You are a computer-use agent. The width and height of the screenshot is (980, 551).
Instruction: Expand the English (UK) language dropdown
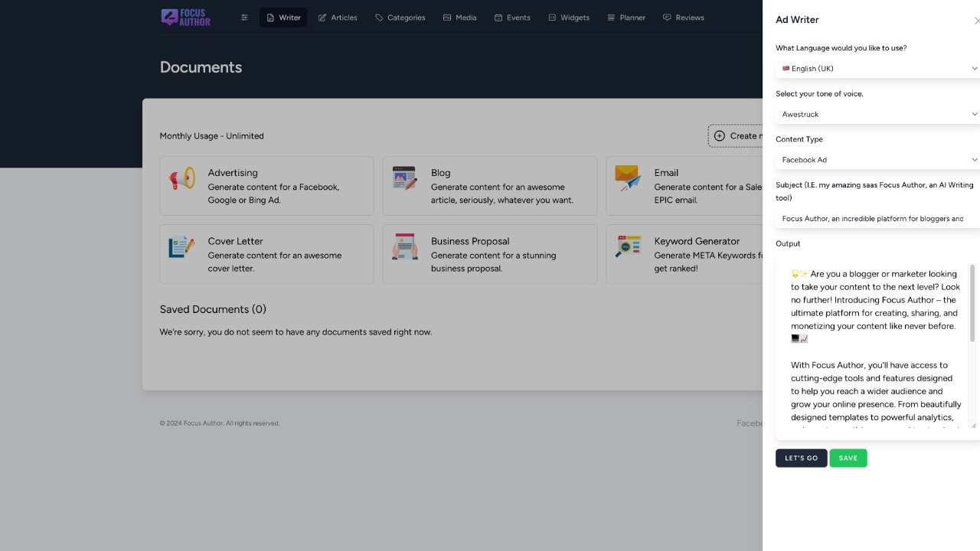pos(878,68)
